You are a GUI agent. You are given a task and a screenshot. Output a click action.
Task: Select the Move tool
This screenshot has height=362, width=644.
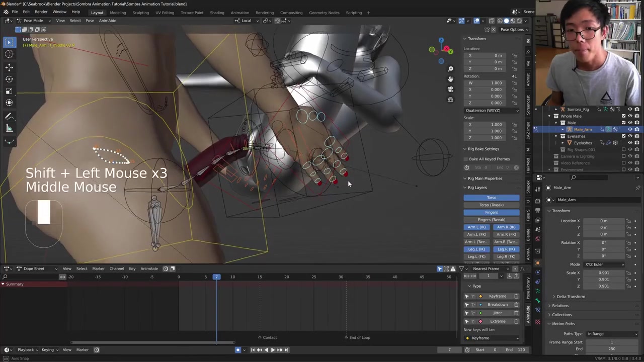coord(9,67)
